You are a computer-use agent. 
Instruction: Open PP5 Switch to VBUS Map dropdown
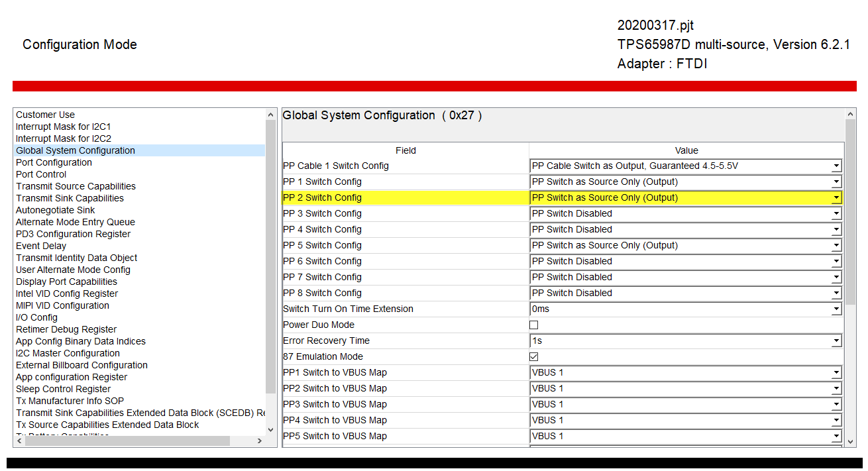pyautogui.click(x=686, y=436)
